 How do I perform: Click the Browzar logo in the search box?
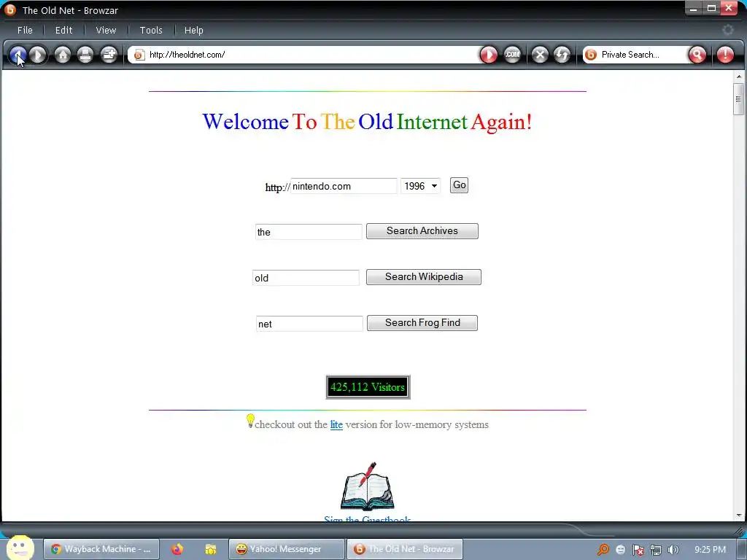pos(591,55)
